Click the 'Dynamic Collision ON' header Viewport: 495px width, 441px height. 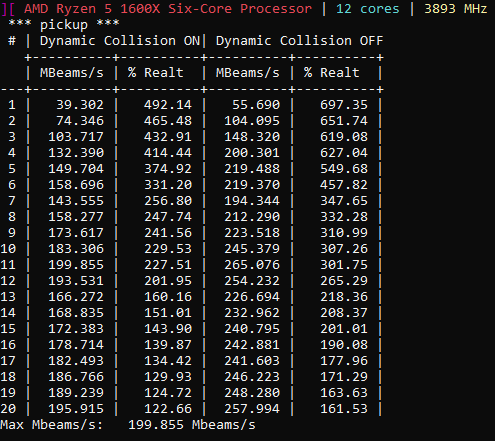pos(120,41)
